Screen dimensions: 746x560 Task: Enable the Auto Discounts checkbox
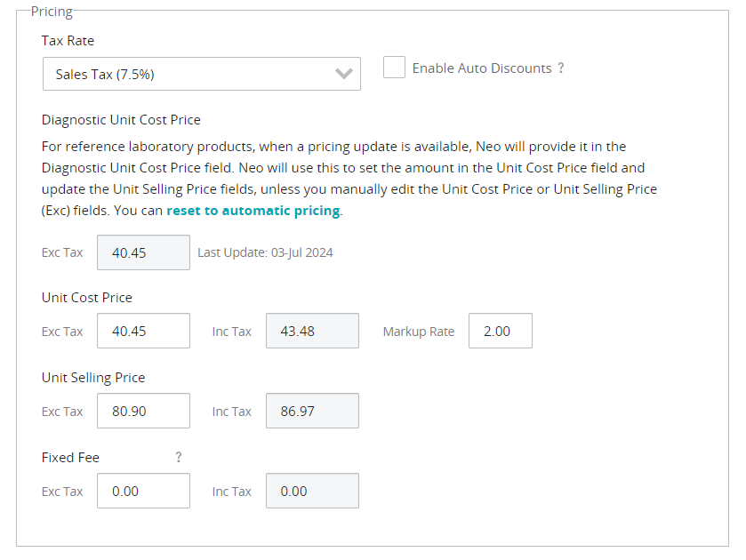tap(394, 67)
